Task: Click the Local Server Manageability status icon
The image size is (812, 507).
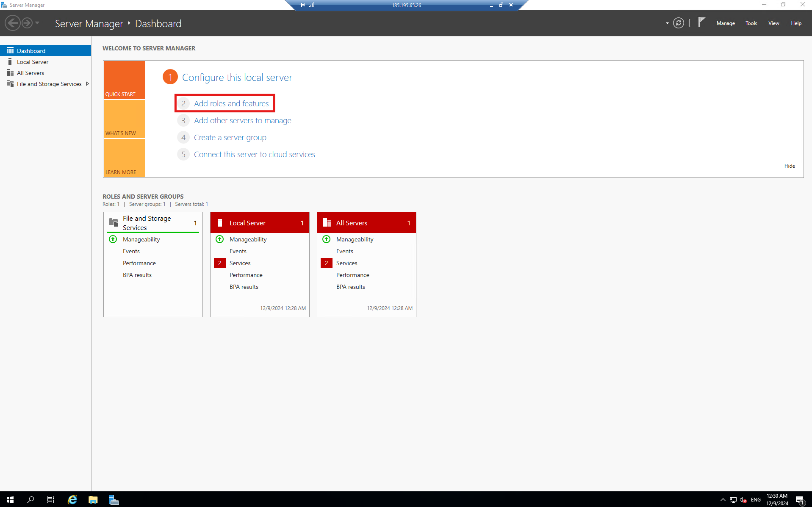Action: 219,239
